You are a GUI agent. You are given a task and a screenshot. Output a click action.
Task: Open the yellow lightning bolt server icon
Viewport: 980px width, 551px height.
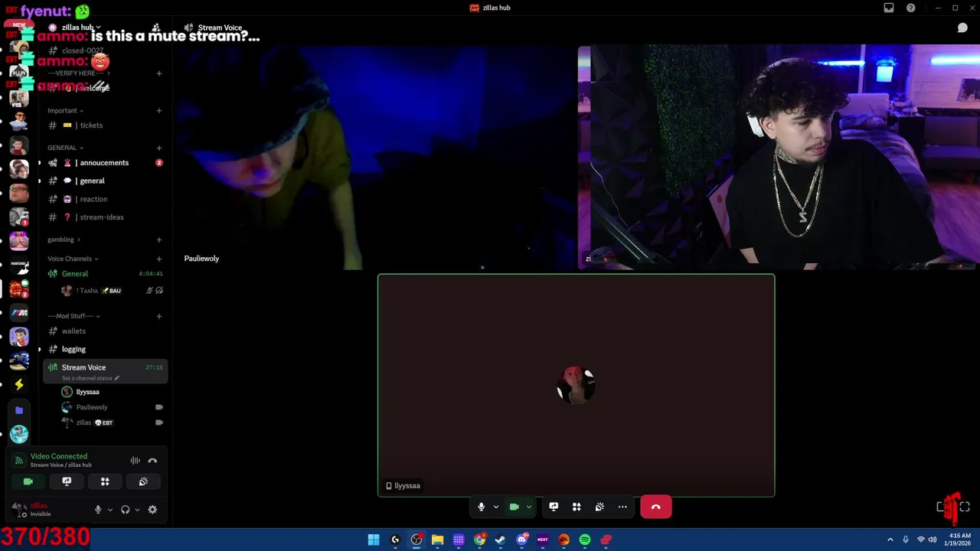click(19, 384)
